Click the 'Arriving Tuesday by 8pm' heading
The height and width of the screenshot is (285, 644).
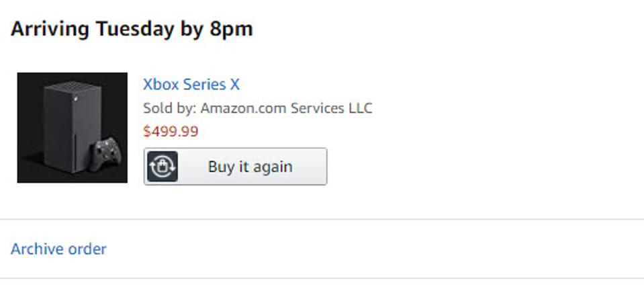coord(132,30)
